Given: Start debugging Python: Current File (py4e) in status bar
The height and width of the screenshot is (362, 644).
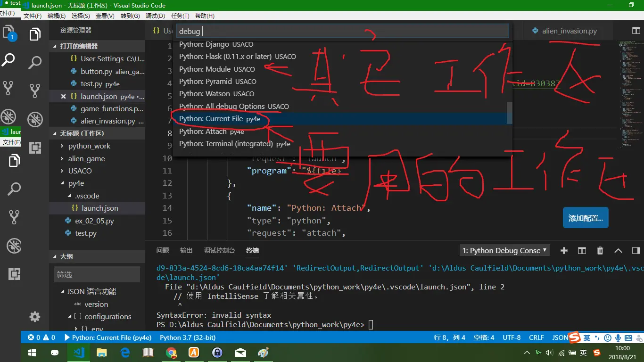Looking at the screenshot, I should [108, 337].
